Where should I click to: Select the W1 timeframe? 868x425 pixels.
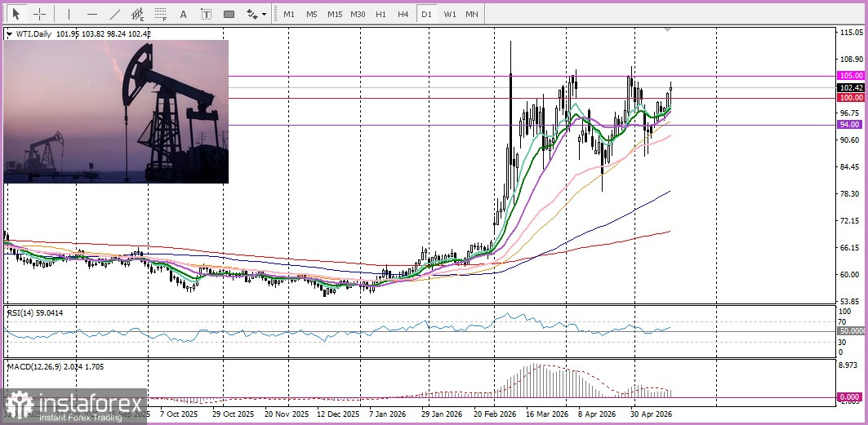(449, 15)
